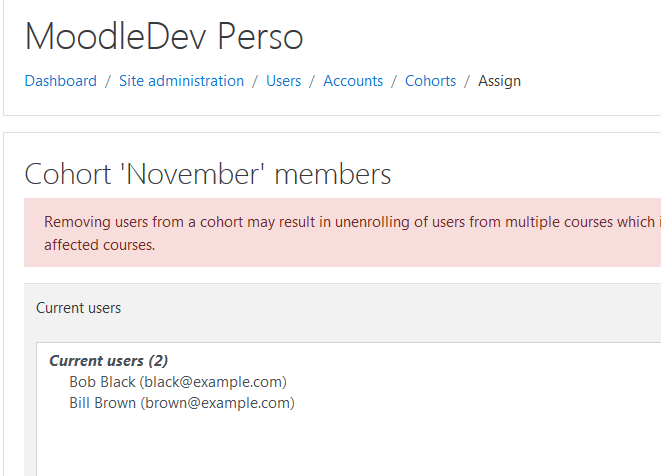This screenshot has height=476, width=661.
Task: Select the Current users (2) group header
Action: [x=108, y=361]
